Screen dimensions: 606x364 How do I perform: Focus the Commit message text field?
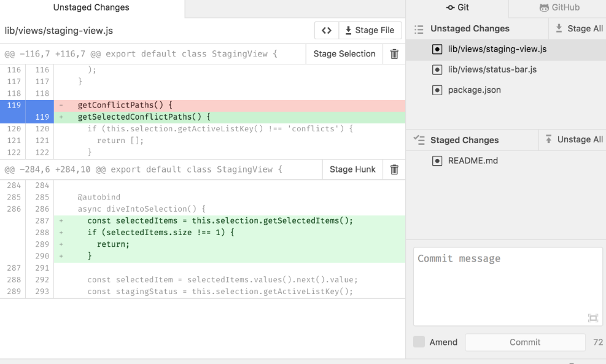pos(507,285)
